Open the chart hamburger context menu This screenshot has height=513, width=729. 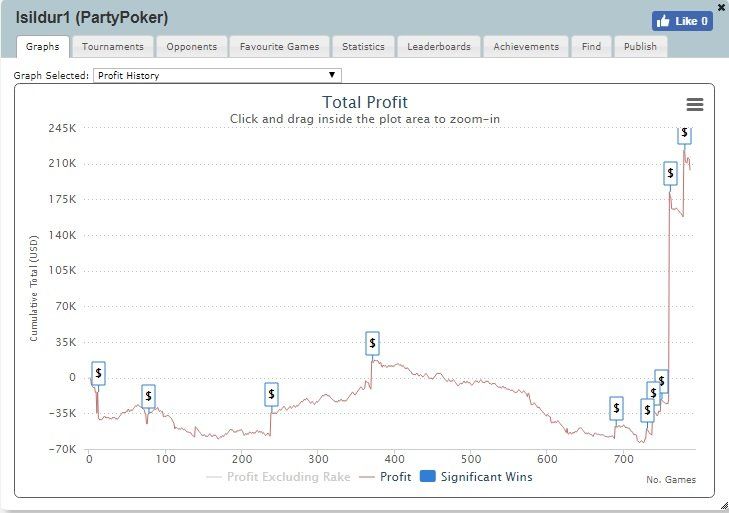pyautogui.click(x=695, y=104)
